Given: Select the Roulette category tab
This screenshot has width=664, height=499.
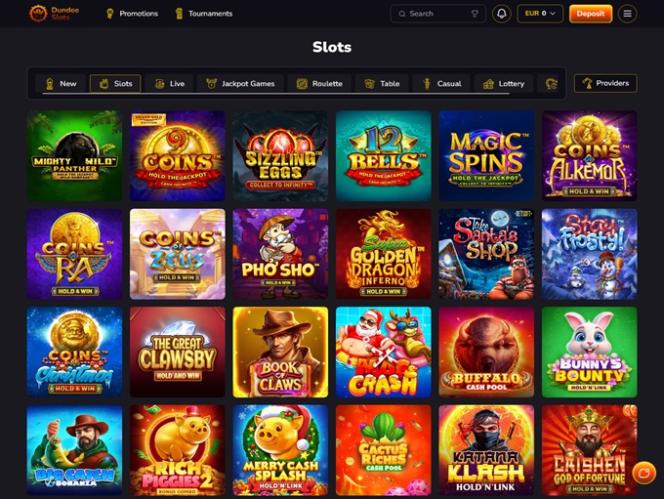Looking at the screenshot, I should click(x=319, y=84).
